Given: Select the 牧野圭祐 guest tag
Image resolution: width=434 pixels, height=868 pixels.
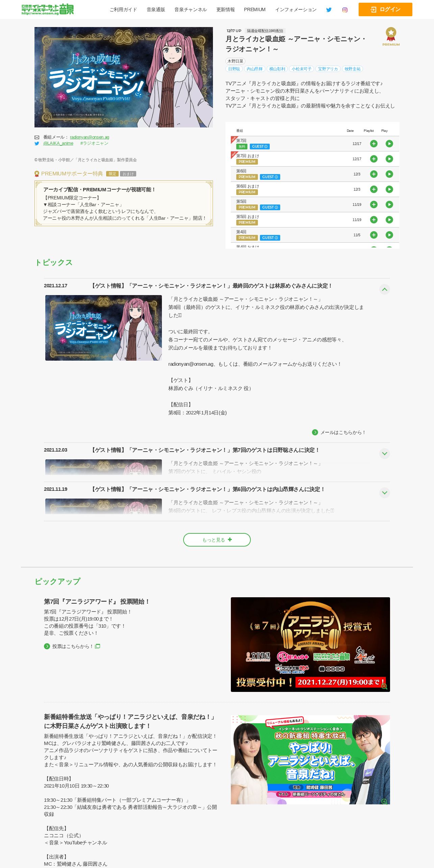Looking at the screenshot, I should pyautogui.click(x=353, y=69).
